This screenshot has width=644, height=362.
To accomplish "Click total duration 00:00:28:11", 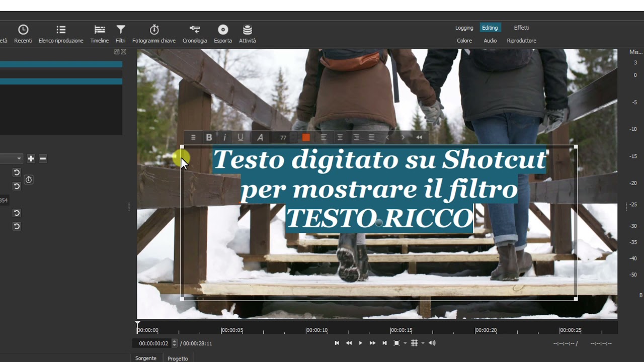I will pos(198,343).
